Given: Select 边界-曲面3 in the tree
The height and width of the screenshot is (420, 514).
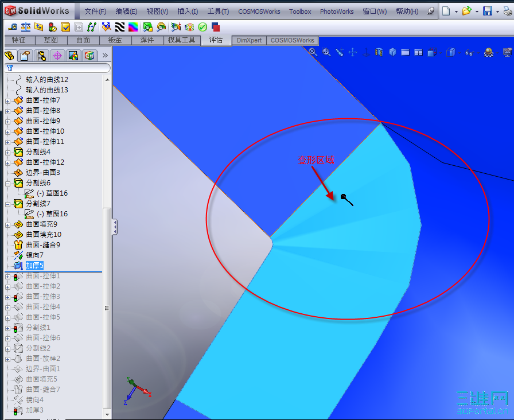Looking at the screenshot, I should [43, 173].
